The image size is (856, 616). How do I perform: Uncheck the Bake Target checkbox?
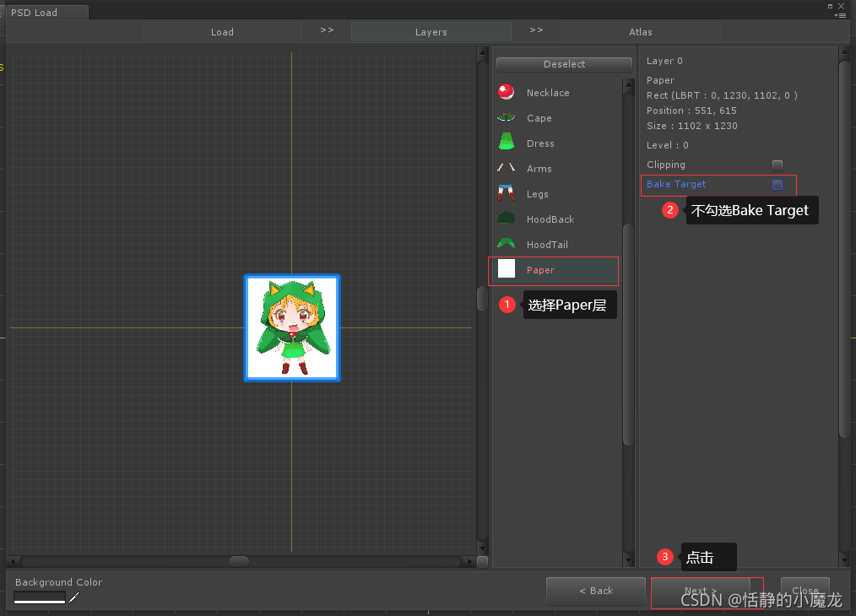(x=777, y=185)
